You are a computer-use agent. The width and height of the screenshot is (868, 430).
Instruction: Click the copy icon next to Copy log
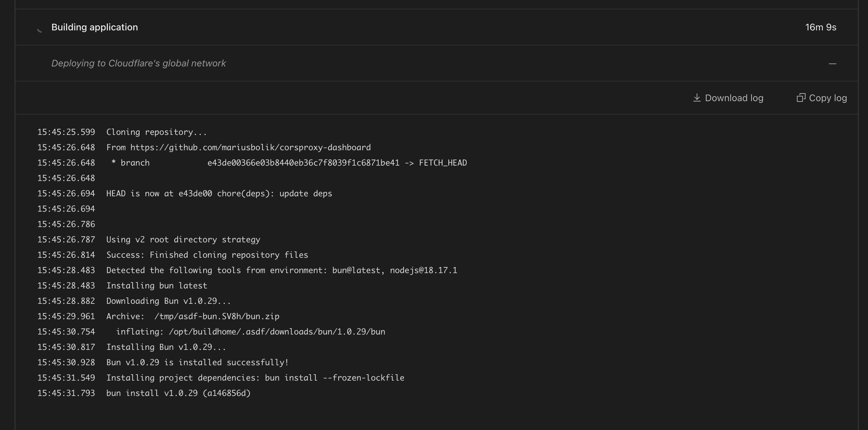pyautogui.click(x=802, y=97)
